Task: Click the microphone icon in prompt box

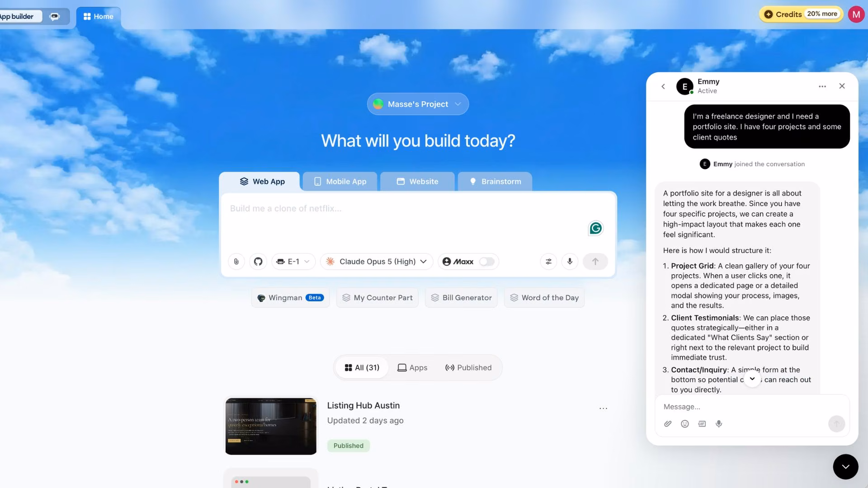Action: tap(570, 262)
